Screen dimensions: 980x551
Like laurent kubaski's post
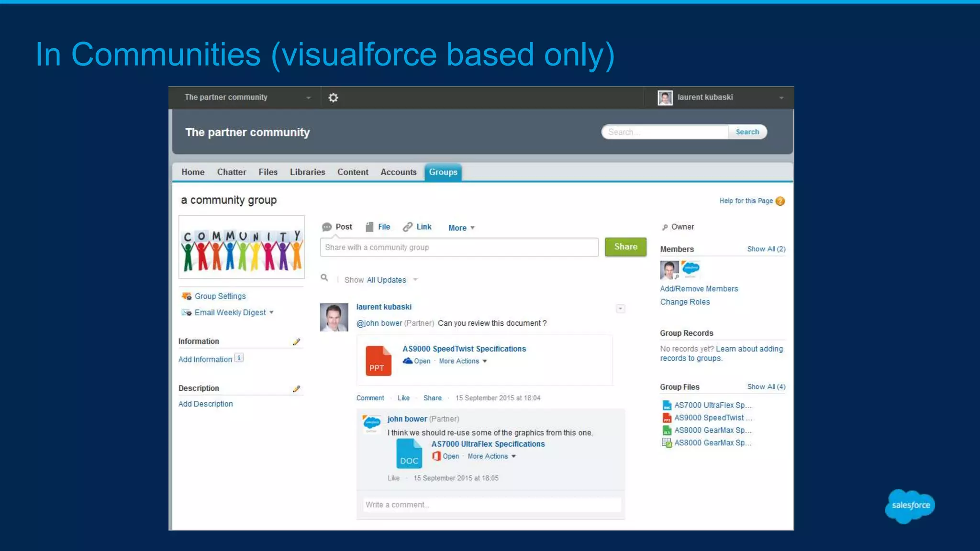point(403,398)
